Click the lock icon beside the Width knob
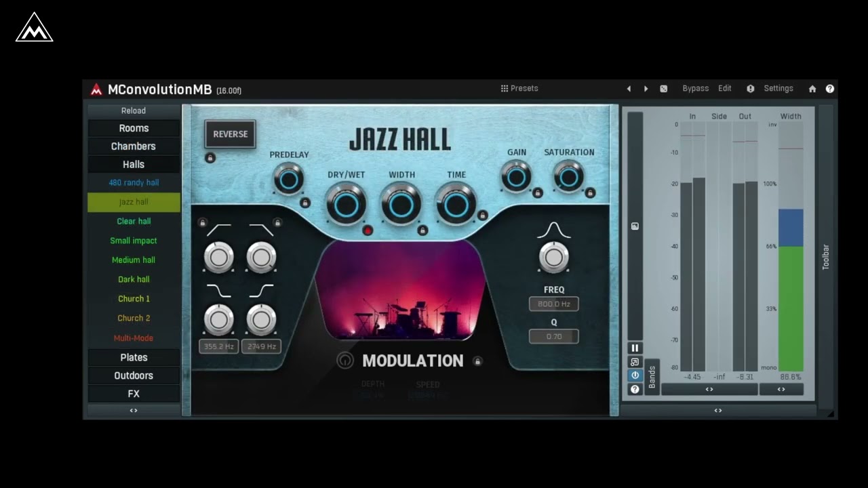Screen dimensions: 868x488 coord(422,230)
